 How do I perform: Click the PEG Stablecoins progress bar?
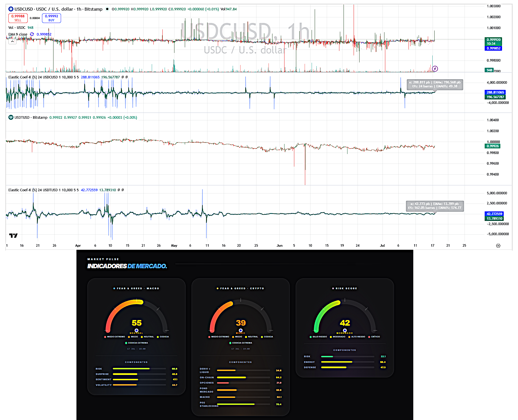click(243, 404)
